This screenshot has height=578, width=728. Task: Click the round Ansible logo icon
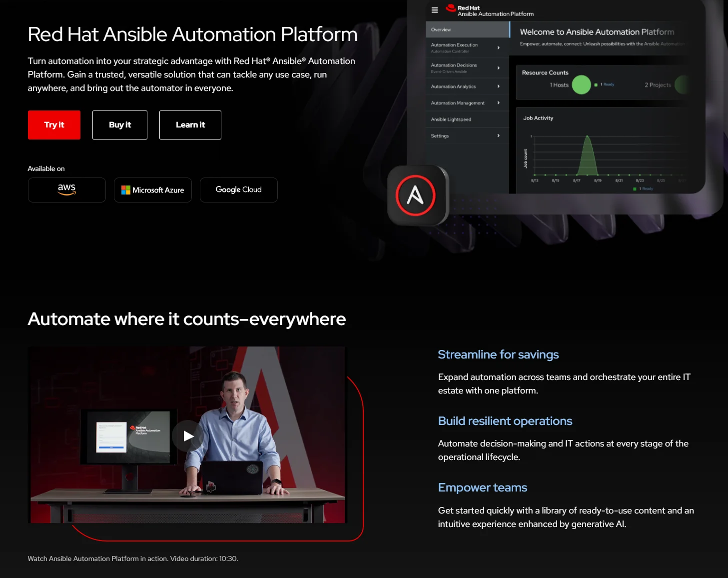(416, 195)
